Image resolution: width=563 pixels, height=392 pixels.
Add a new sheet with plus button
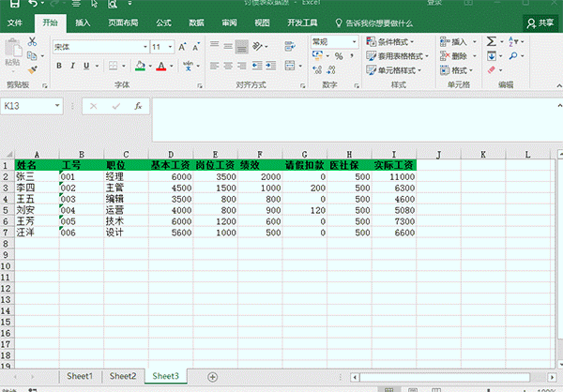point(213,377)
